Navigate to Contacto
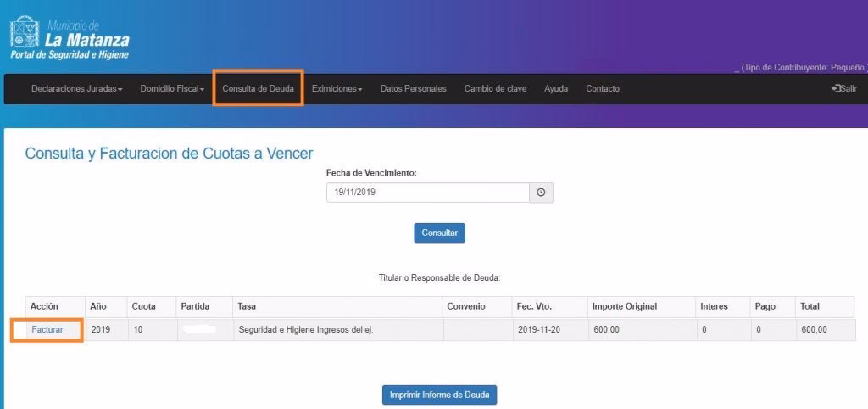Image resolution: width=868 pixels, height=409 pixels. (x=603, y=89)
